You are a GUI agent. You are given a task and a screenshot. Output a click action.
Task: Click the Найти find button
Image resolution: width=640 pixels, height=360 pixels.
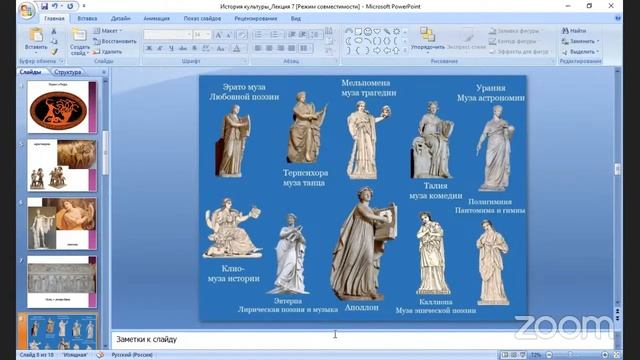click(x=575, y=31)
